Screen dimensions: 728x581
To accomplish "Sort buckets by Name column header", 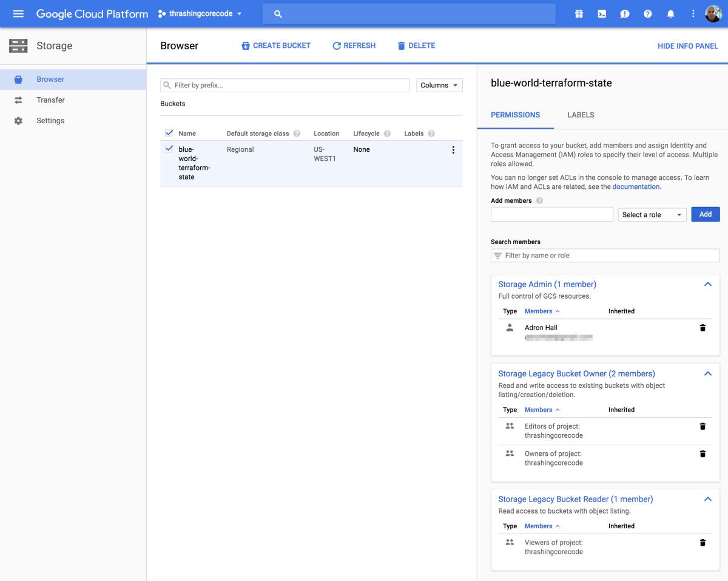I will click(187, 134).
